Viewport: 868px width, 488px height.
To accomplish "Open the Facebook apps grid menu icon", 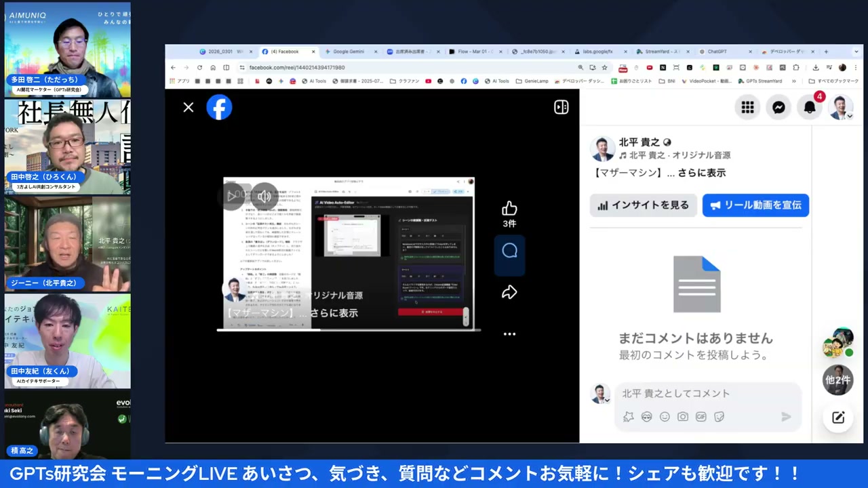I will tap(747, 107).
